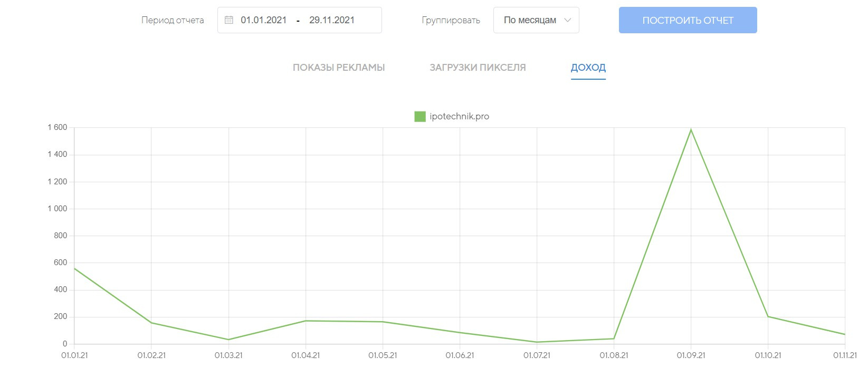Screen dimensions: 868x385
Task: Select the "ДОХОД" tab
Action: [588, 68]
